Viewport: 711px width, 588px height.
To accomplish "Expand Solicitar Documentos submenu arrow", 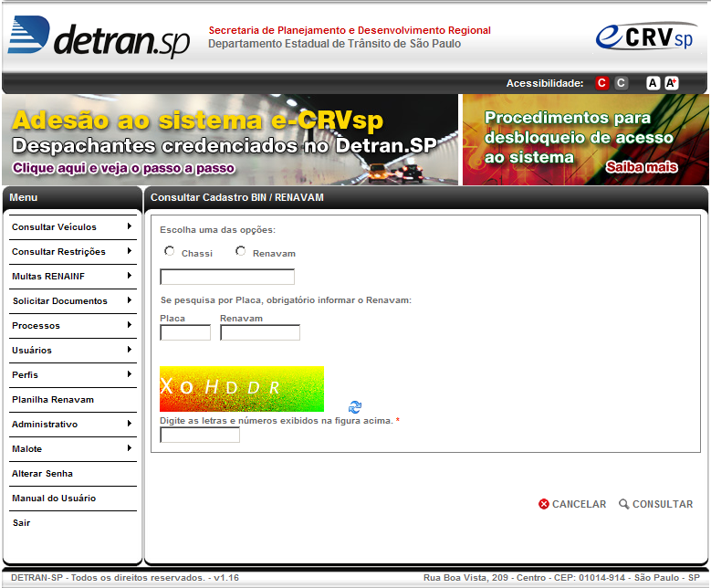I will point(130,299).
